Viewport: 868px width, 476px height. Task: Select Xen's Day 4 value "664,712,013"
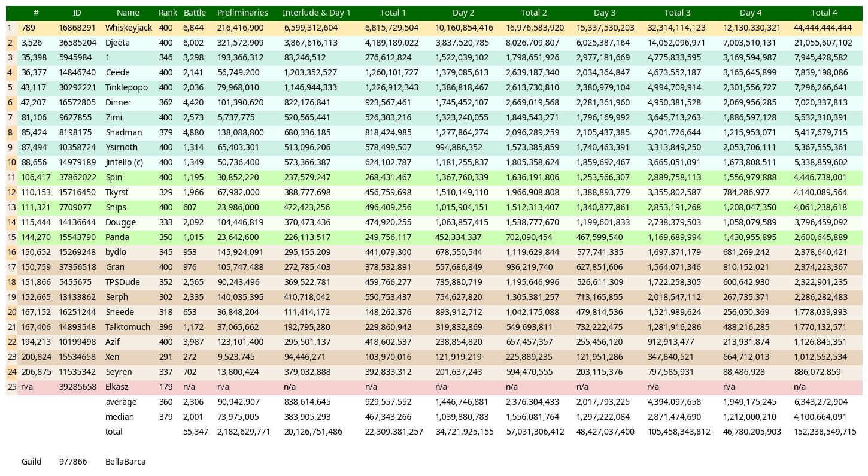click(746, 357)
